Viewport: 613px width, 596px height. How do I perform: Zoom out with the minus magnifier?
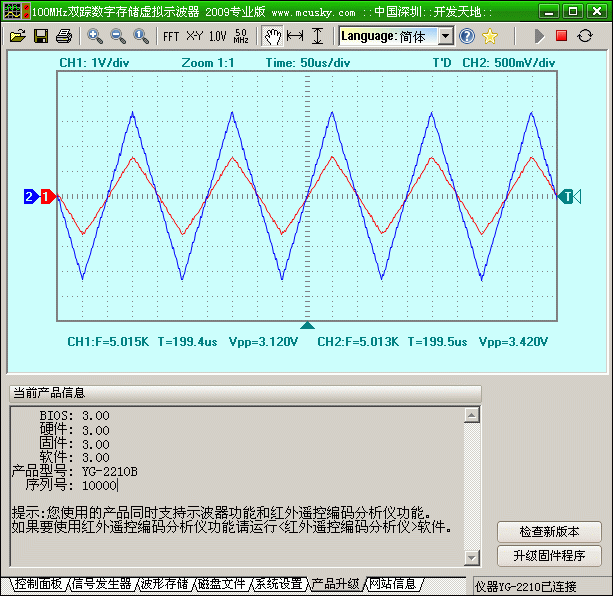click(118, 36)
